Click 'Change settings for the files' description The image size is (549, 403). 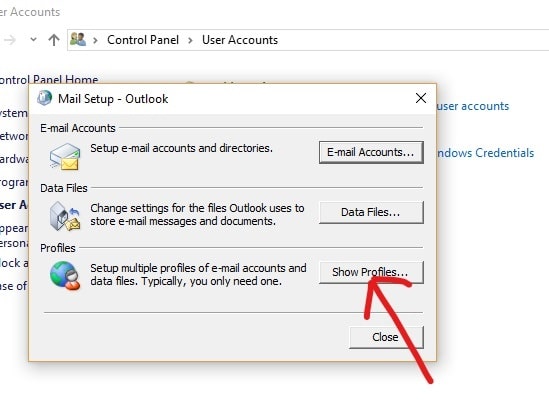pos(197,215)
